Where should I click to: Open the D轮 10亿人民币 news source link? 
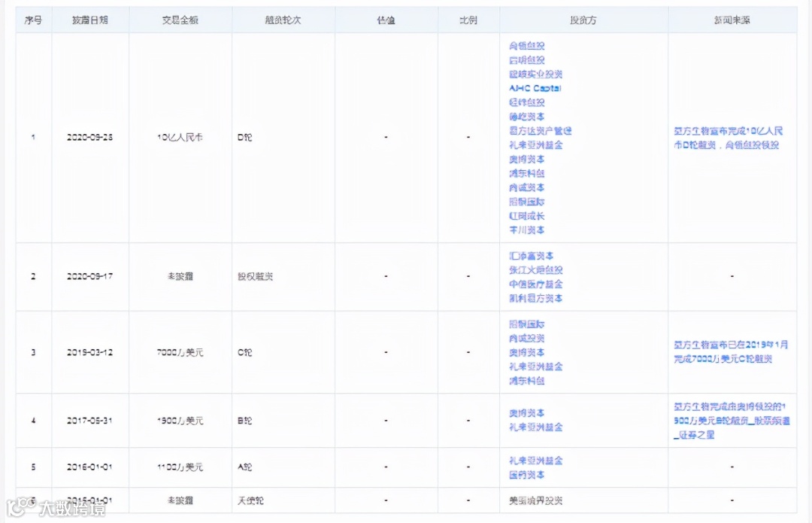point(729,138)
